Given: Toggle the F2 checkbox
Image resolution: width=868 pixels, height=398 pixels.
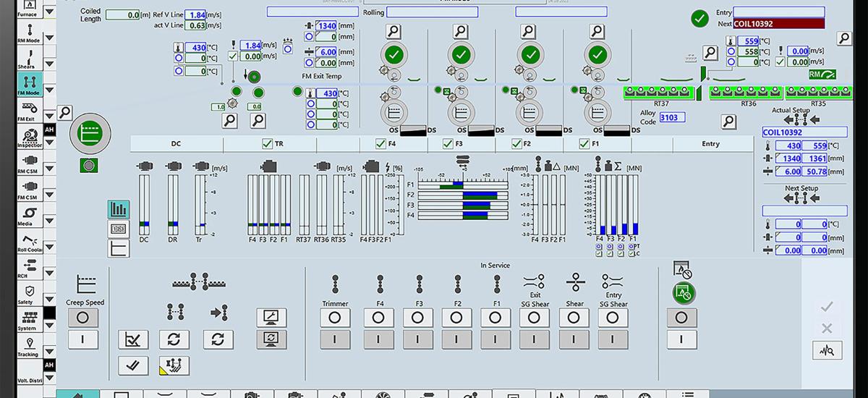Looking at the screenshot, I should [x=516, y=143].
